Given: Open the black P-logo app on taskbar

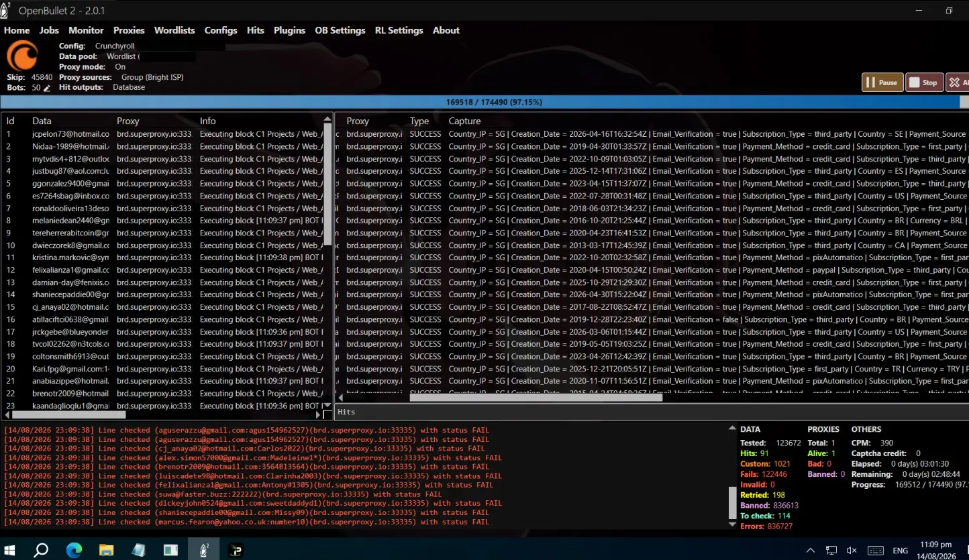Looking at the screenshot, I should click(x=236, y=550).
